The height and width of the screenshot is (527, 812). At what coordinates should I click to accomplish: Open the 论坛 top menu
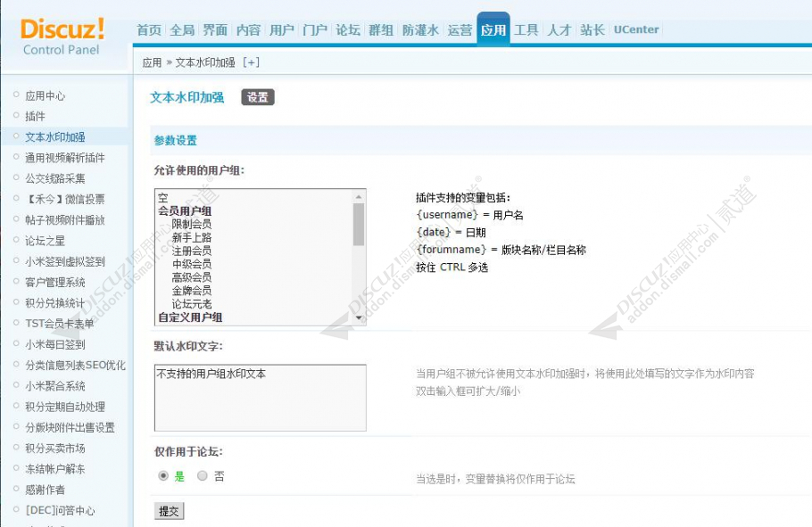tap(348, 30)
